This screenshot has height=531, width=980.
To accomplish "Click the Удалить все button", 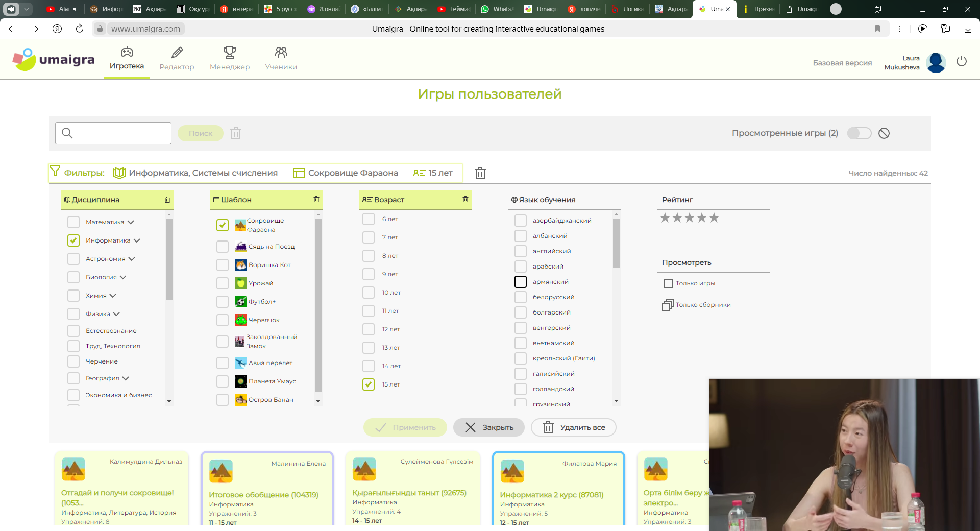I will tap(574, 427).
